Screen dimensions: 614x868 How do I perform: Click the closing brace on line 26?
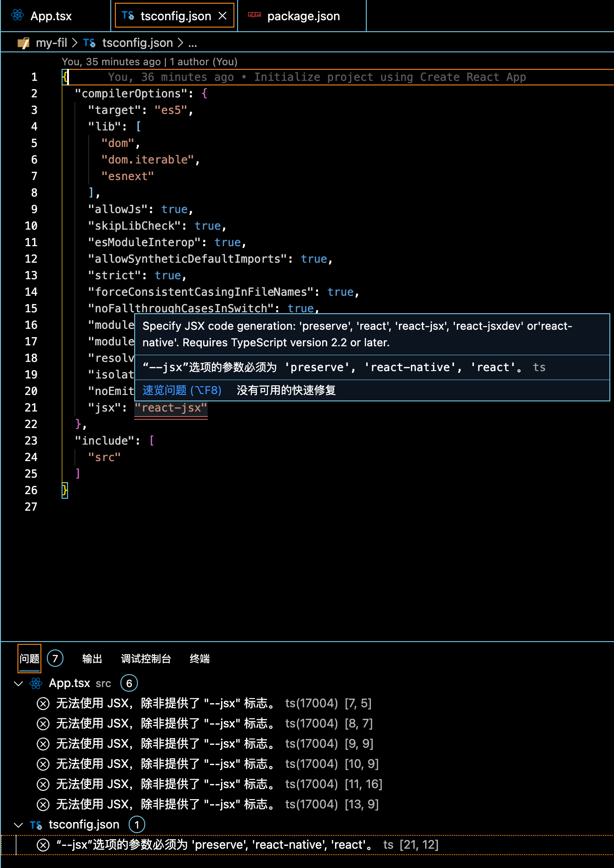pos(65,490)
